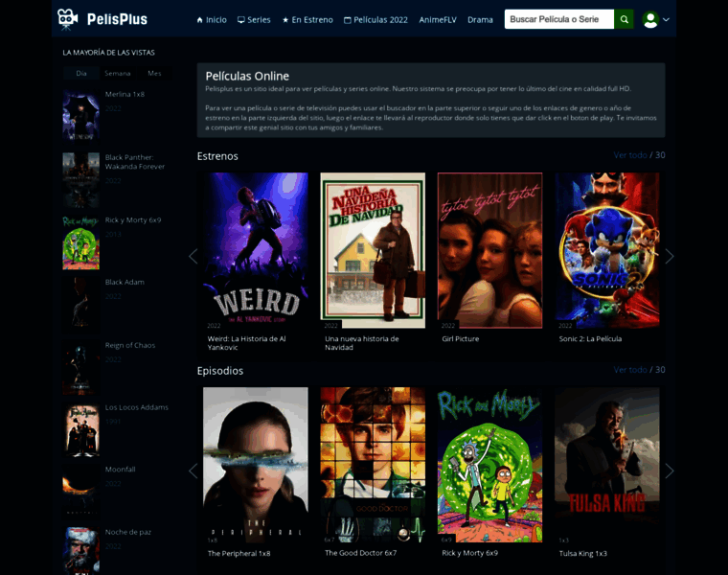Click title The Good Doctor 6x7
Screen dimensions: 728x575
tap(361, 553)
